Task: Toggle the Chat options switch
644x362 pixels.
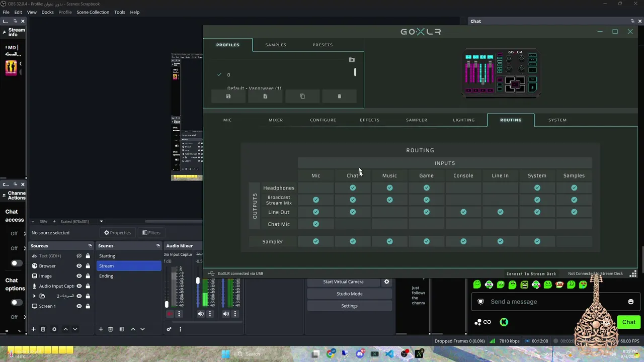Action: [16, 302]
